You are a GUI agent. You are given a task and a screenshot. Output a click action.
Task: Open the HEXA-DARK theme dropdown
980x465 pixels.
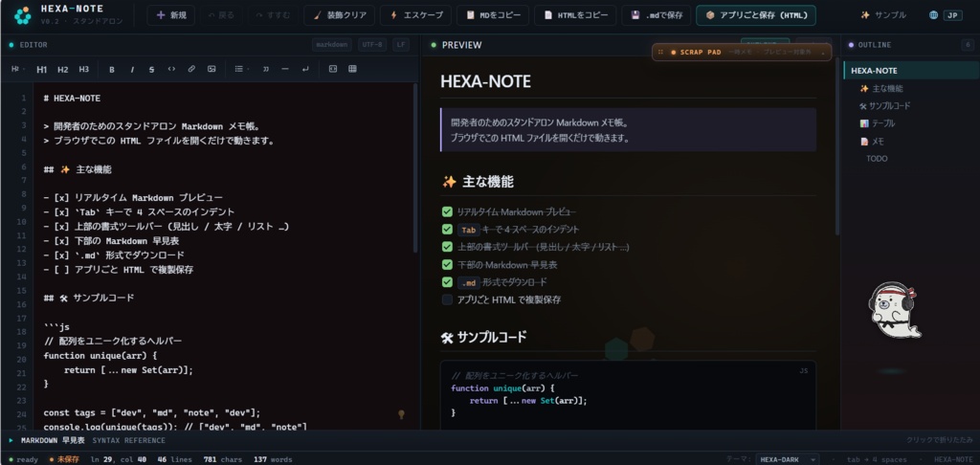[787, 459]
